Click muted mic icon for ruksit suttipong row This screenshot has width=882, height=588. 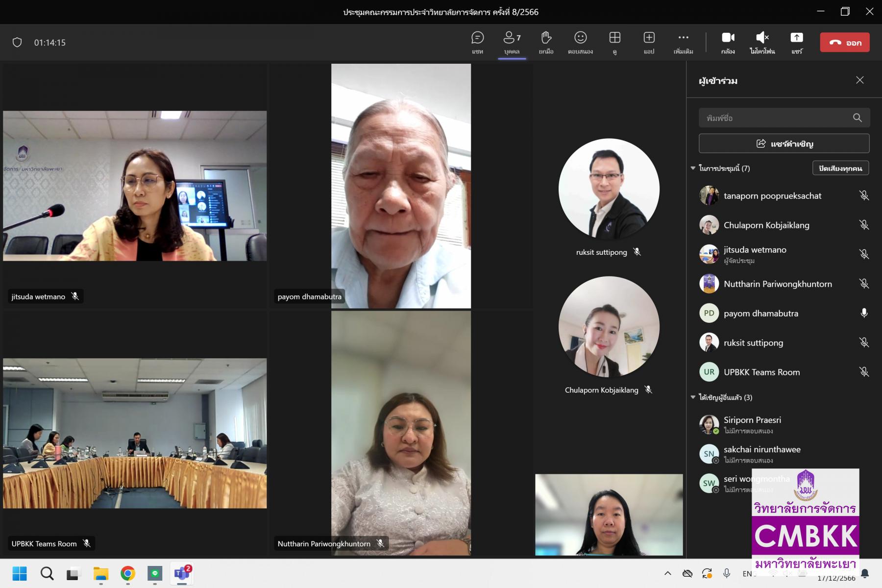pyautogui.click(x=864, y=343)
